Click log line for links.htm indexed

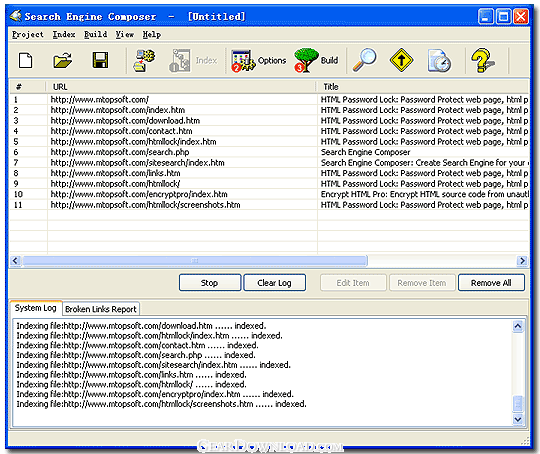[x=132, y=375]
